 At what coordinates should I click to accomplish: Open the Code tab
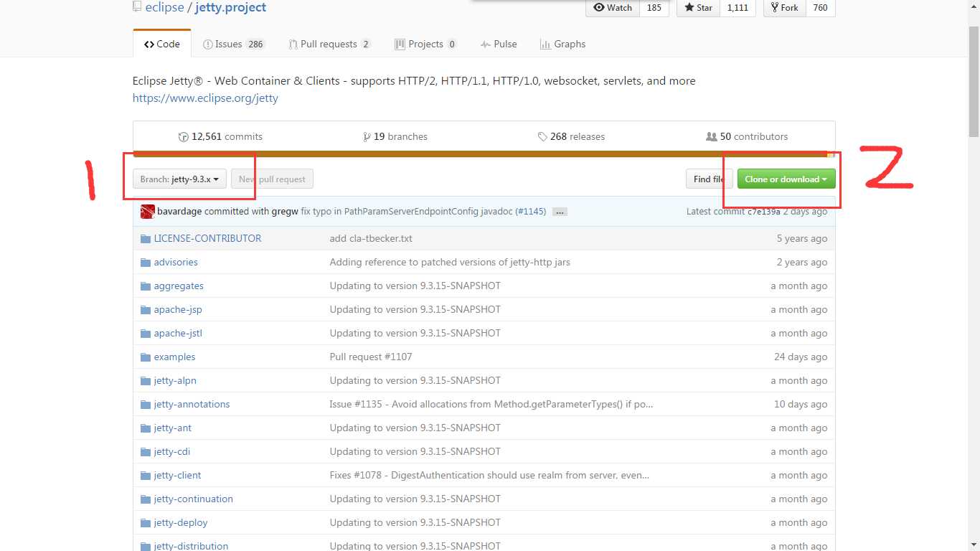coord(161,44)
